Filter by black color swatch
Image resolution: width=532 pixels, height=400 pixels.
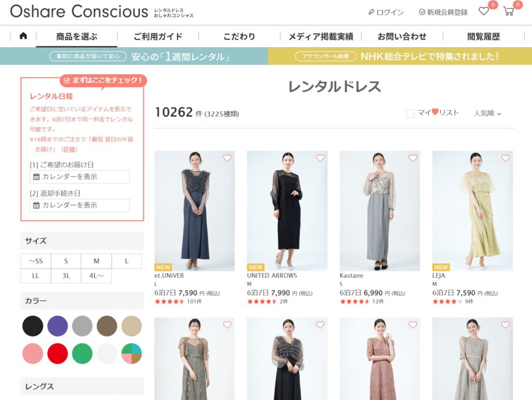coord(33,326)
